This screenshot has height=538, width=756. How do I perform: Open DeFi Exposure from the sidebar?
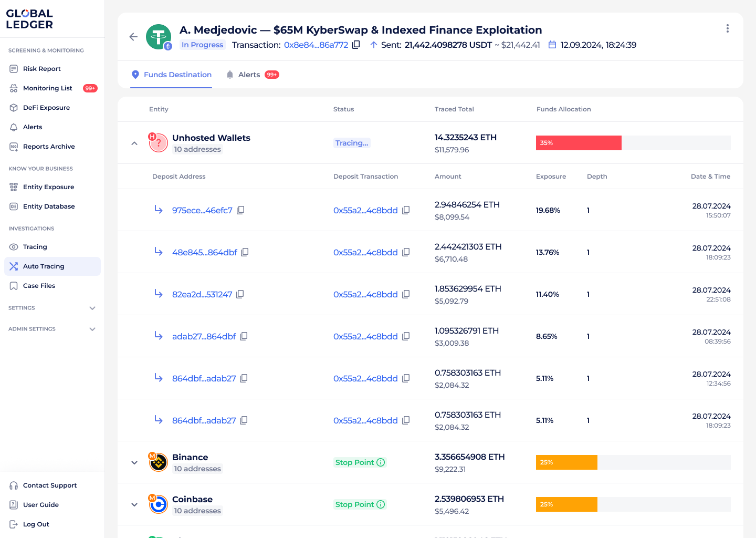pyautogui.click(x=46, y=107)
